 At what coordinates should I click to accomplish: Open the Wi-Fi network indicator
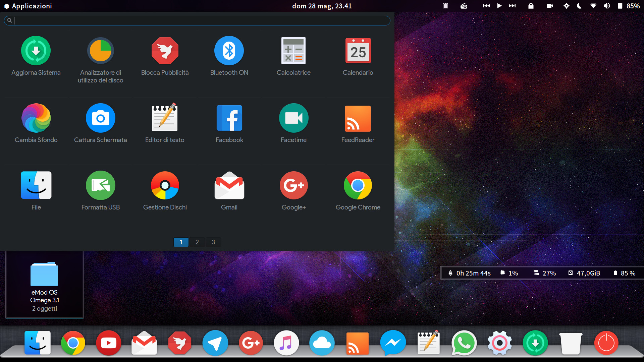593,6
